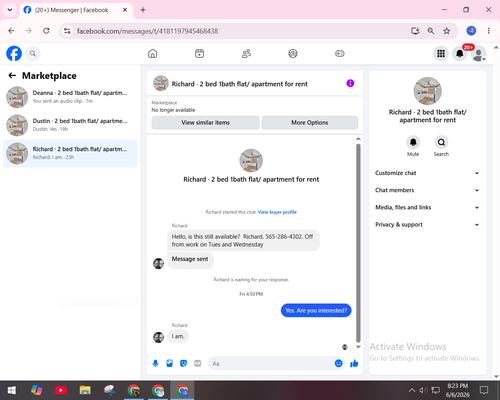Open the emoji picker in message box
The image size is (500, 400).
tap(338, 363)
